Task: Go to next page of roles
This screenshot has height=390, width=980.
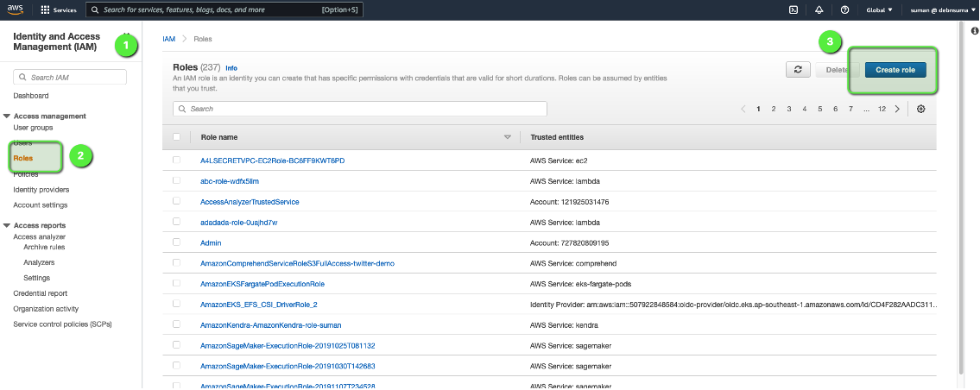Action: point(897,109)
